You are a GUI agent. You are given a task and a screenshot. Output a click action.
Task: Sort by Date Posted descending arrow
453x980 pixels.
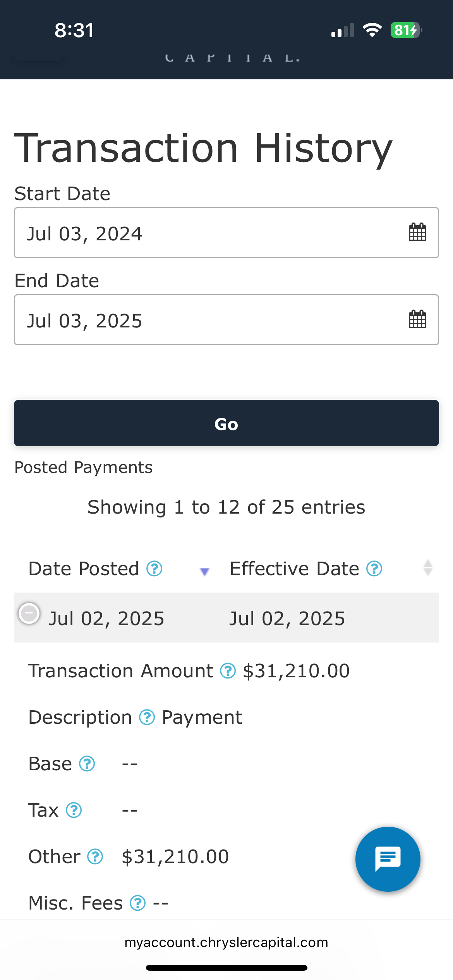click(204, 571)
